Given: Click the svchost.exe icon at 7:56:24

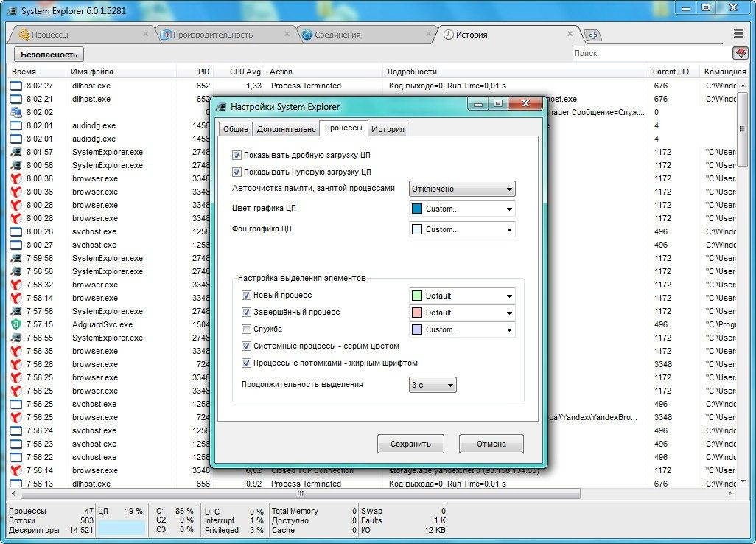Looking at the screenshot, I should click(x=16, y=430).
